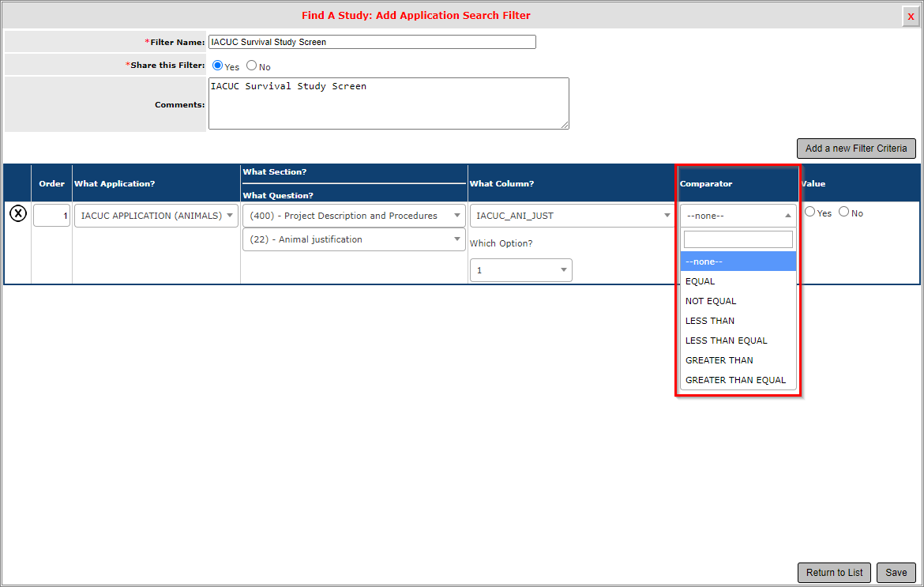Save the application search filter
This screenshot has height=587, width=924.
coord(896,572)
